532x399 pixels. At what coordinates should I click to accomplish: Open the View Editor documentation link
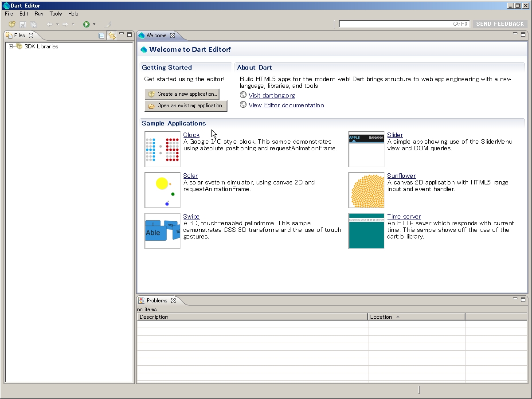click(x=286, y=105)
